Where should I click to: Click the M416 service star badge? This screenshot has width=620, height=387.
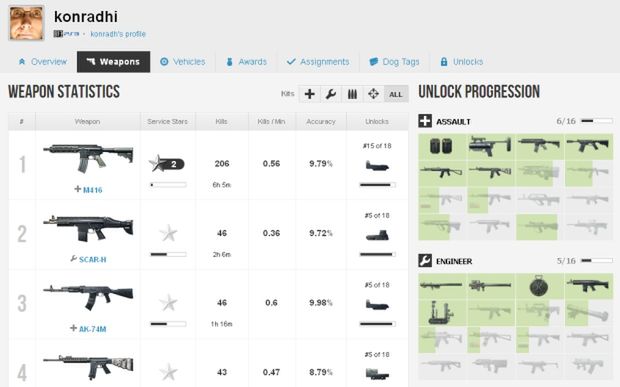pos(167,163)
